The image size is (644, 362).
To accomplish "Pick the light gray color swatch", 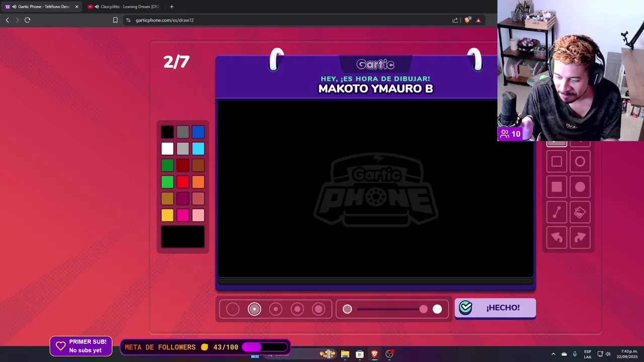I will click(183, 149).
